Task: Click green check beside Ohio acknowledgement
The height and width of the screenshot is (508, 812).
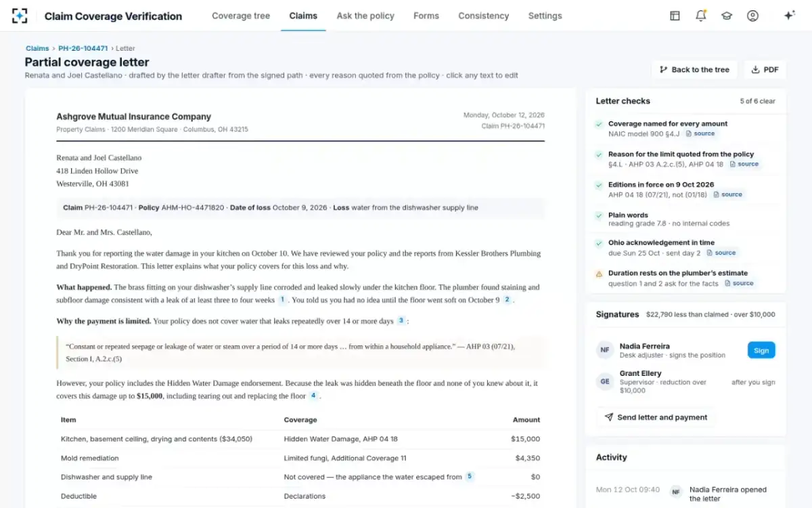Action: pos(599,243)
